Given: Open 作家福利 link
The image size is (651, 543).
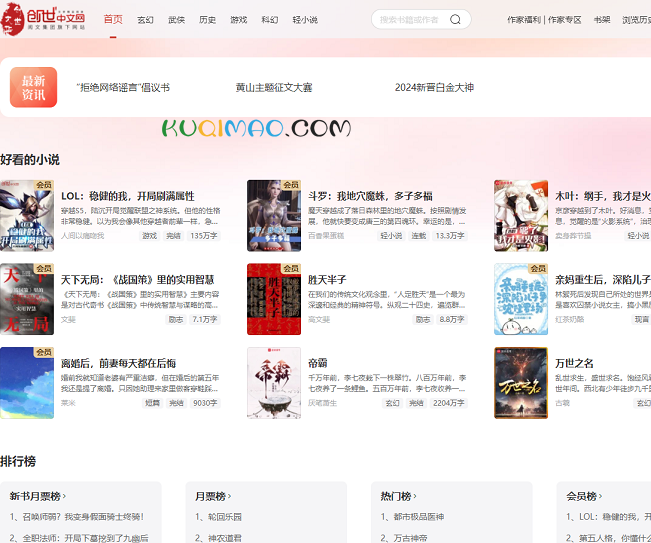Looking at the screenshot, I should 524,20.
